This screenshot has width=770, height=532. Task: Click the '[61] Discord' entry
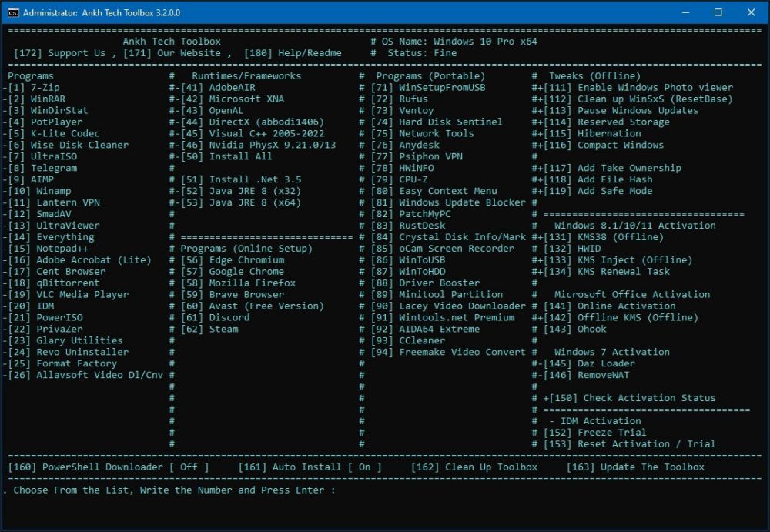click(215, 317)
